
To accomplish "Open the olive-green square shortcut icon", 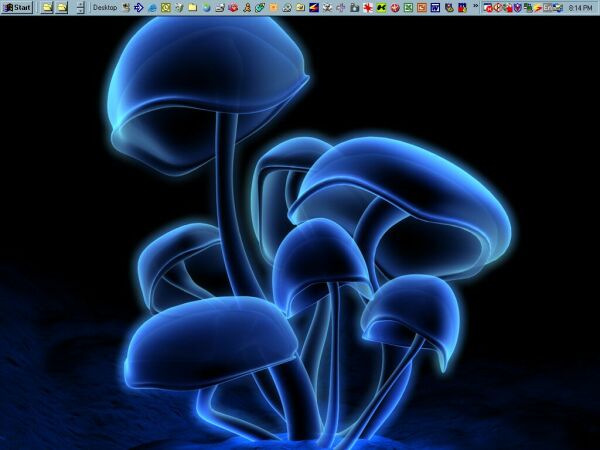I will pos(166,7).
